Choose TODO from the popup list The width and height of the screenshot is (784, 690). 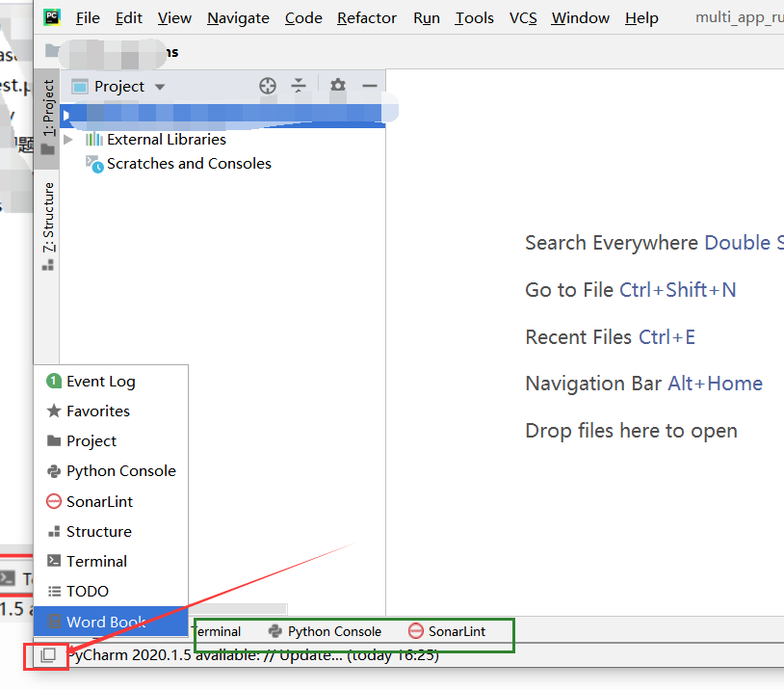click(x=111, y=592)
